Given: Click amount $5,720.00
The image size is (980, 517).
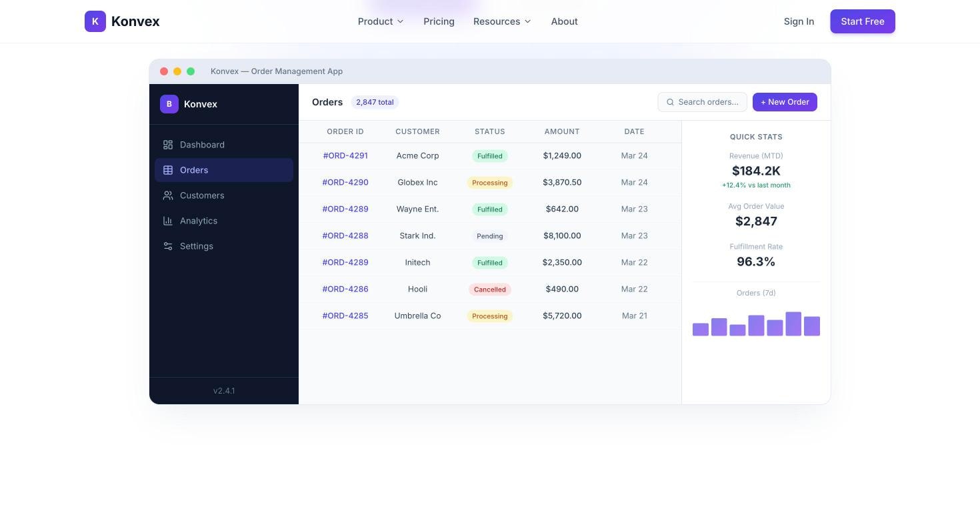Looking at the screenshot, I should pyautogui.click(x=562, y=316).
